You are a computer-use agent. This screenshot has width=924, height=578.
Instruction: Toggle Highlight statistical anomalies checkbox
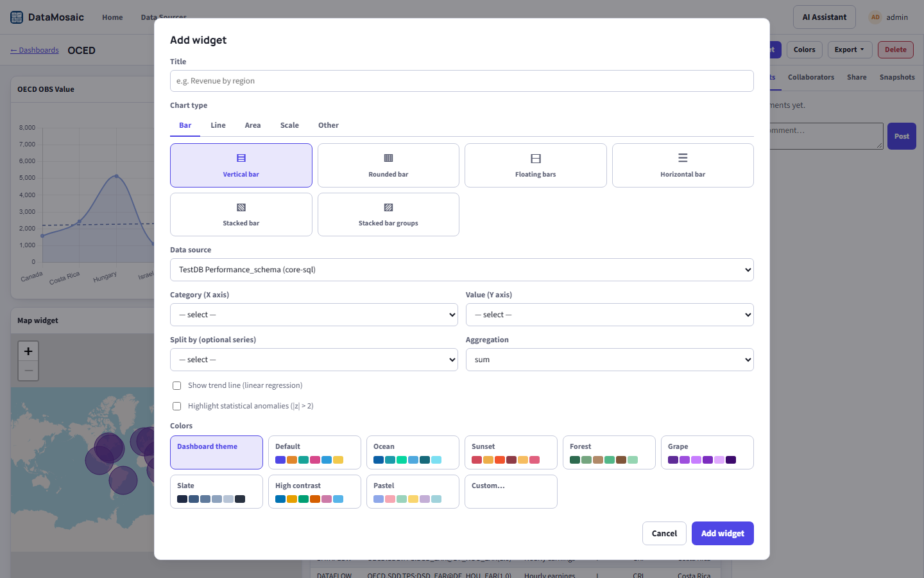click(176, 407)
